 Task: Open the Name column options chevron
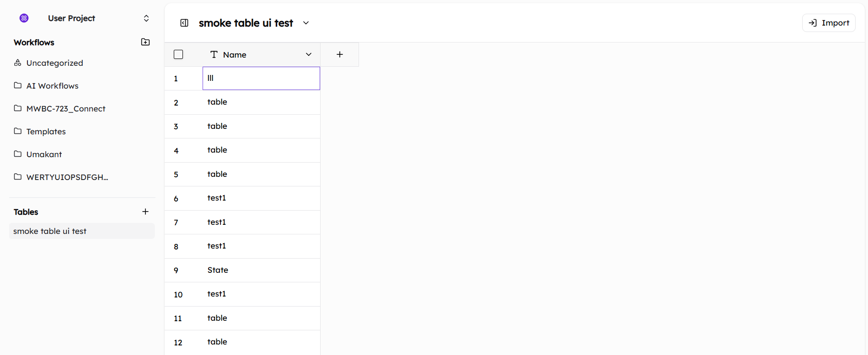tap(309, 54)
